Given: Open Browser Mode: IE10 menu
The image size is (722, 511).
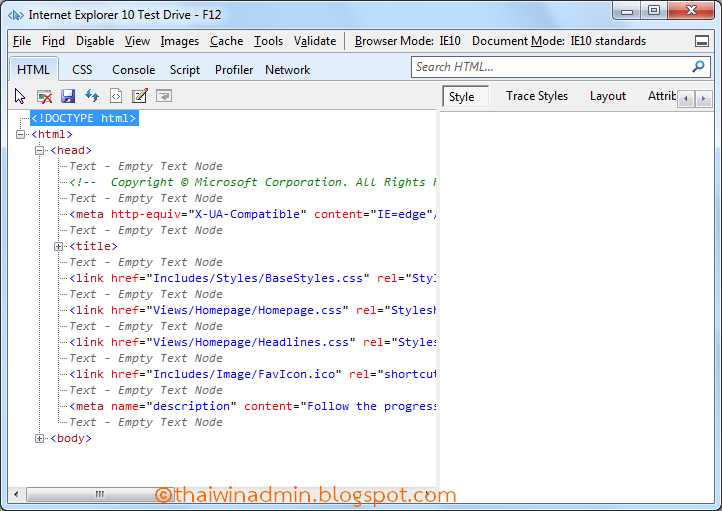Looking at the screenshot, I should (408, 41).
